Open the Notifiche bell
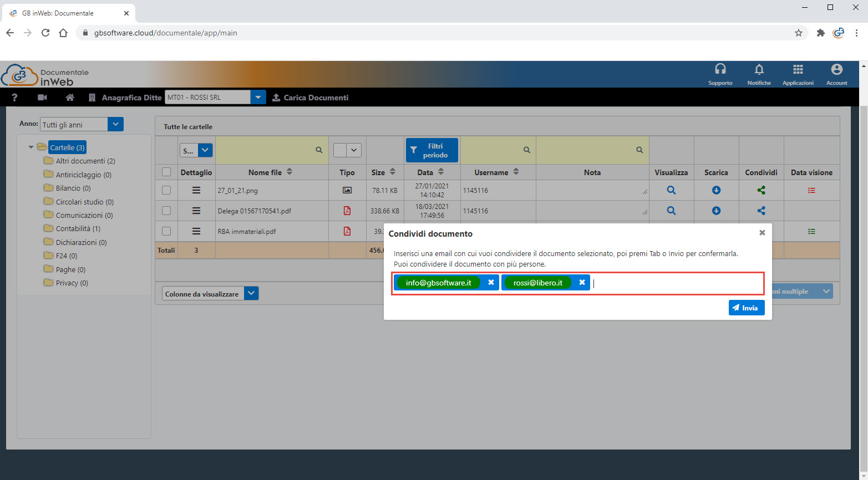 tap(759, 71)
